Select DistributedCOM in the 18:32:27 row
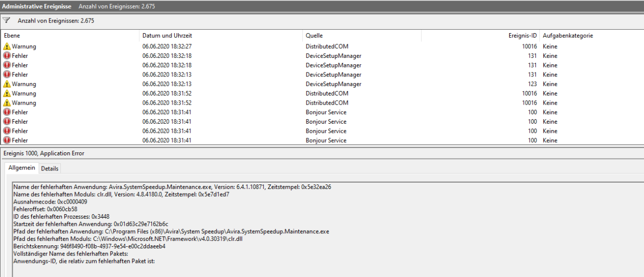Screen dimensions: 644x277 327,46
